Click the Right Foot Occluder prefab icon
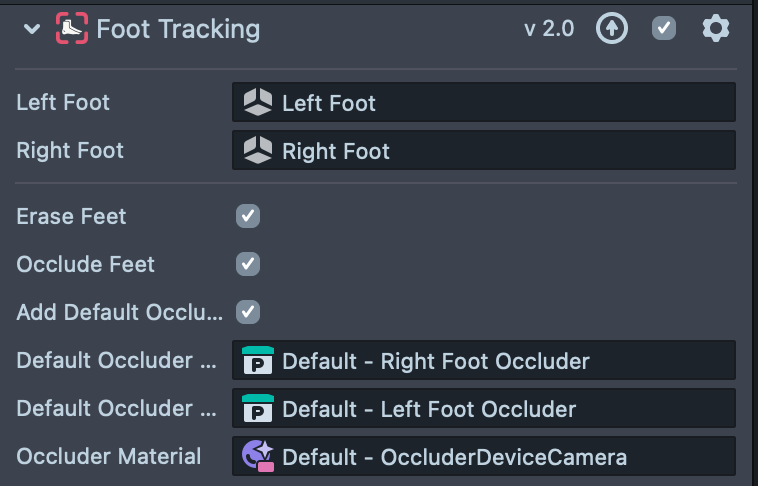758x486 pixels. click(258, 360)
